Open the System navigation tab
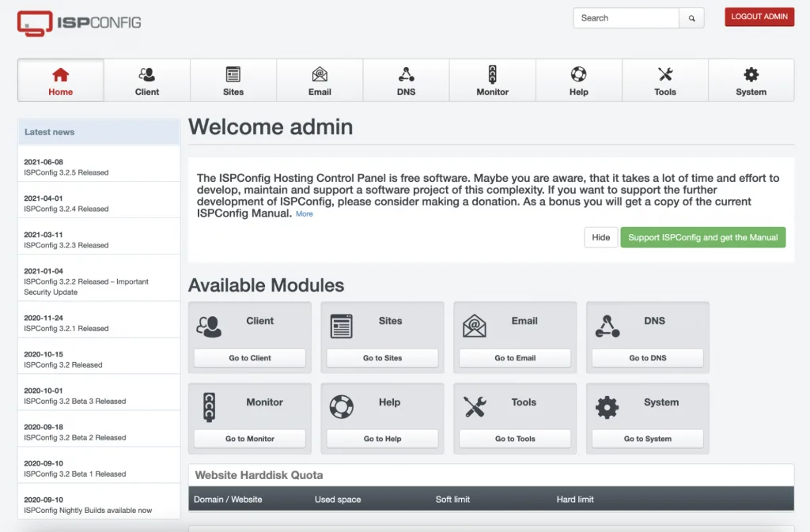The width and height of the screenshot is (810, 532). 751,81
